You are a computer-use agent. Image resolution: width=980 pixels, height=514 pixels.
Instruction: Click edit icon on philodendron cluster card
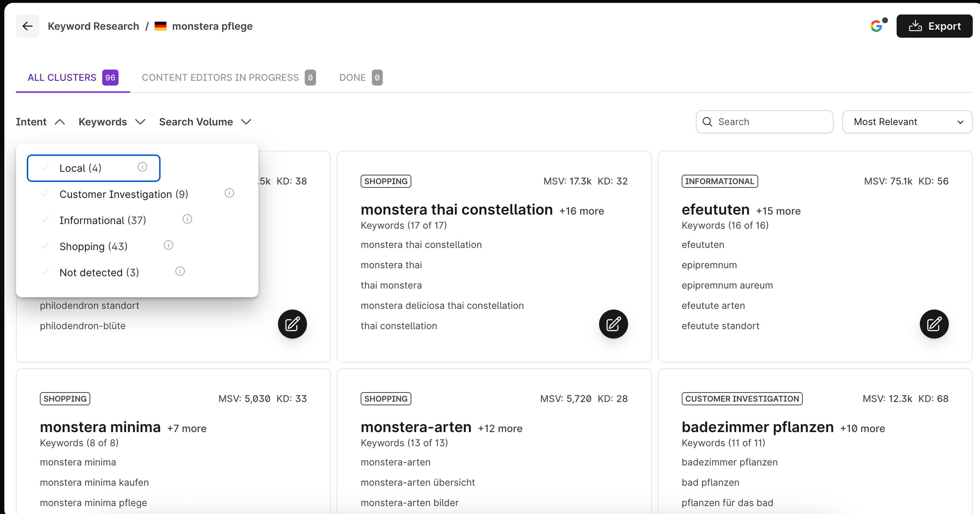coord(292,324)
